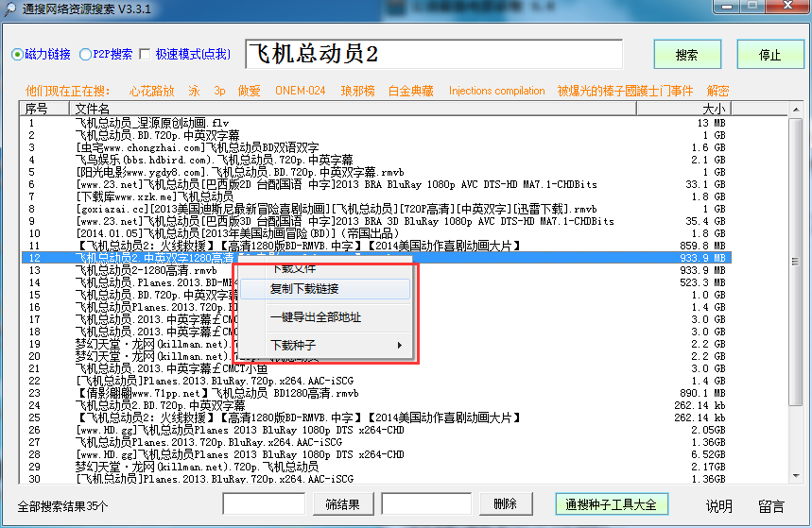Select row 4 飞鸟娱乐 bbs.hdbird.com file

point(376,160)
